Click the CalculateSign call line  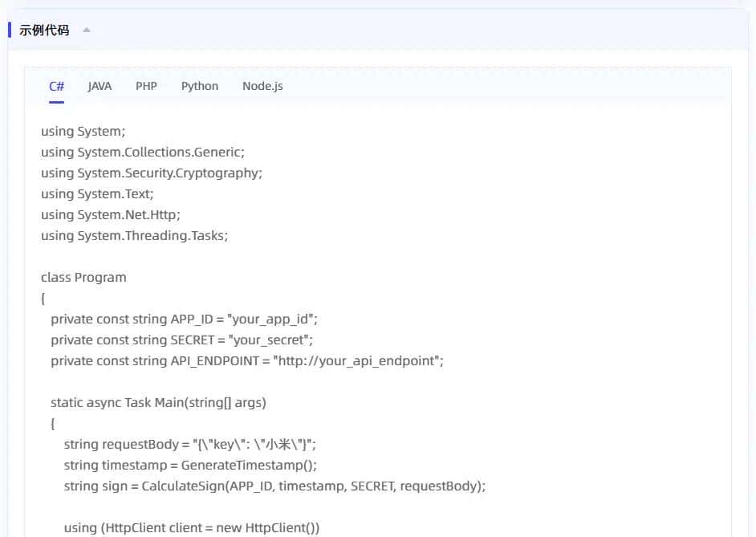pyautogui.click(x=274, y=486)
